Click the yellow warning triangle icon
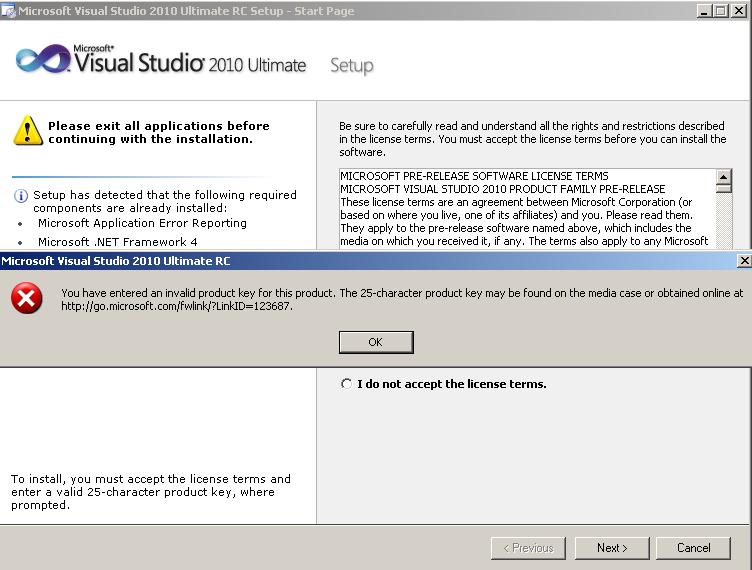This screenshot has height=570, width=752. 28,131
